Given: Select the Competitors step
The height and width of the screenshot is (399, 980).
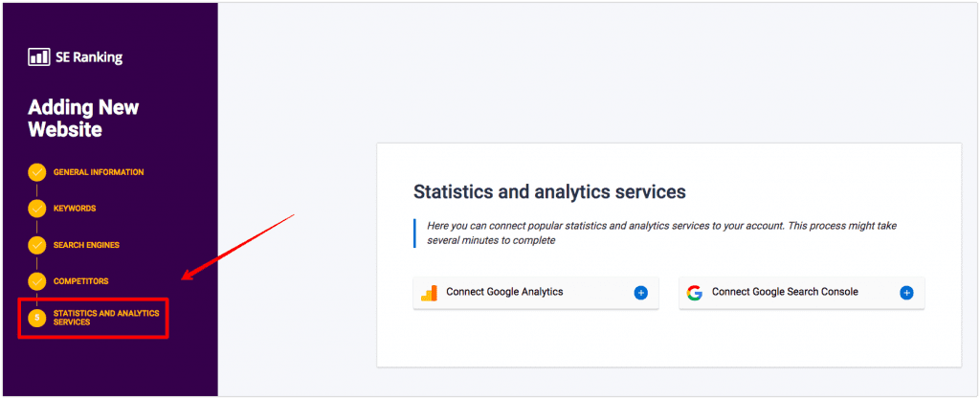Looking at the screenshot, I should [80, 281].
